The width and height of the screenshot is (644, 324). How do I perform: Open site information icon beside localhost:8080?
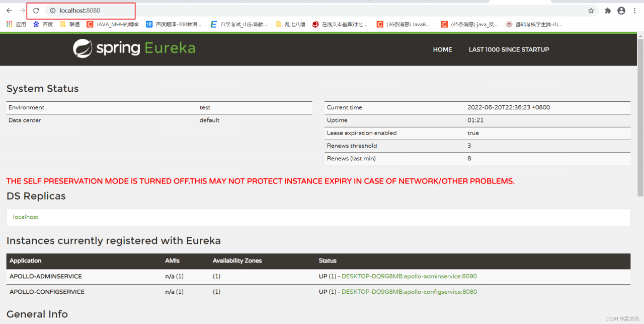(52, 11)
